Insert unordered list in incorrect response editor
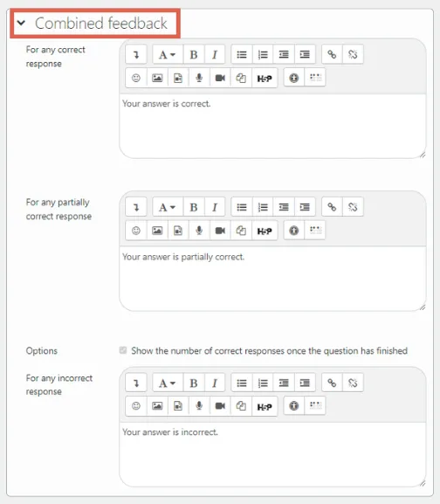Viewport: 440px width, 504px height. pyautogui.click(x=242, y=383)
